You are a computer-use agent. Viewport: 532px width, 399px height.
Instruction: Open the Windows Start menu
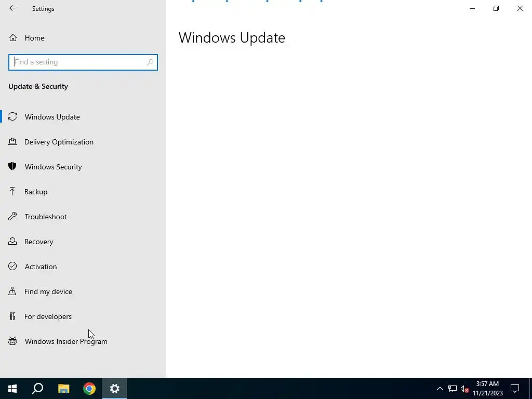(12, 389)
